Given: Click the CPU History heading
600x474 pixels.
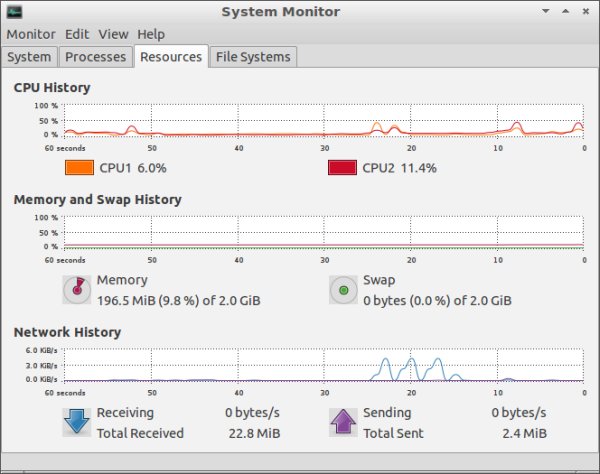Looking at the screenshot, I should click(52, 88).
